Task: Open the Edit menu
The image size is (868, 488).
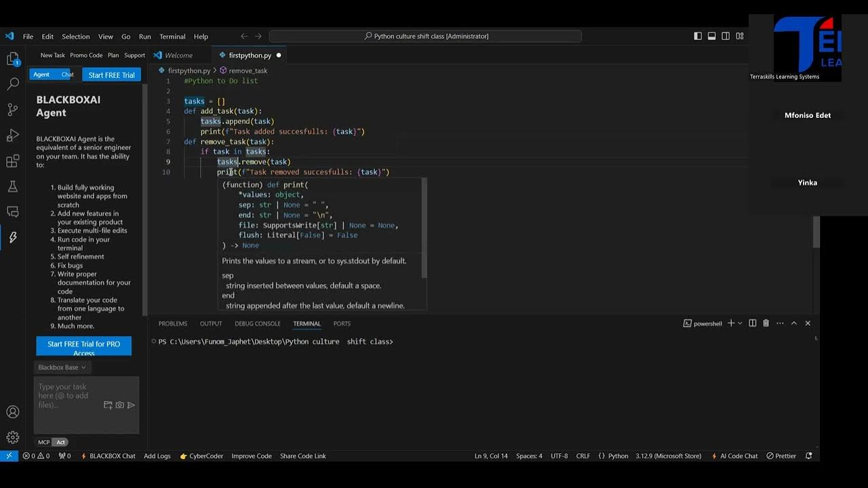Action: tap(47, 37)
